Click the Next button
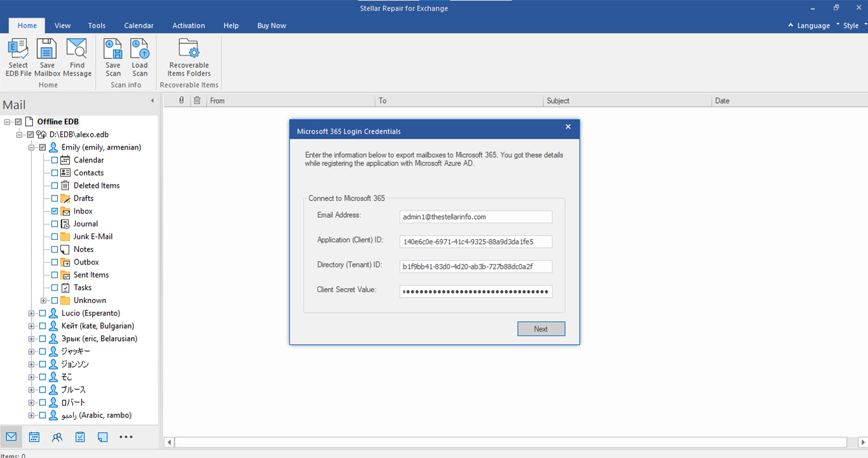 click(541, 329)
